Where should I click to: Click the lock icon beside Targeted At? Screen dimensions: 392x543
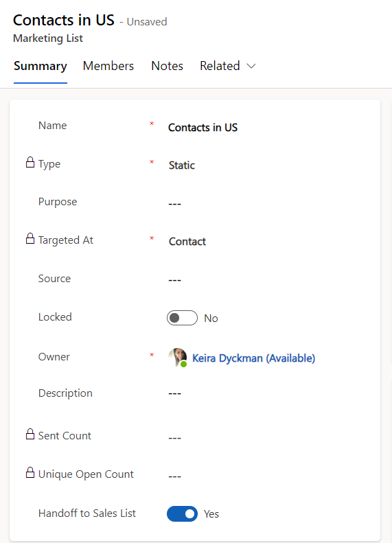(30, 238)
